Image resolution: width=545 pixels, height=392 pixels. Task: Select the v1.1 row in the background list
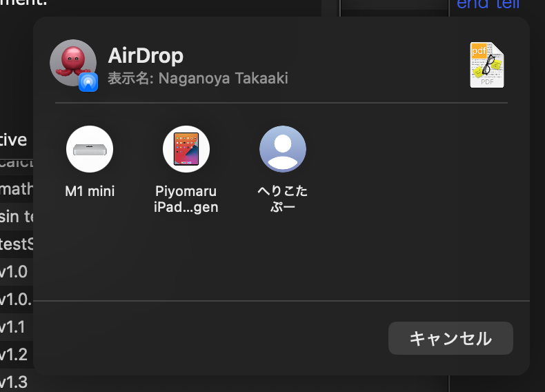click(14, 326)
